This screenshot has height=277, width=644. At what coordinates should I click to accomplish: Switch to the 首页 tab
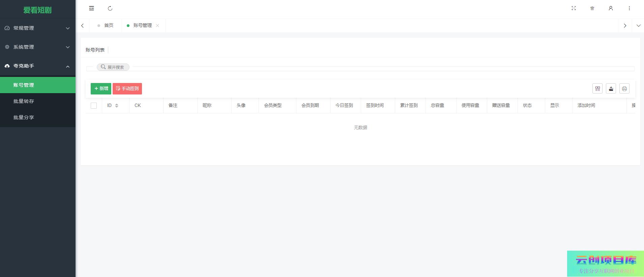(x=109, y=26)
